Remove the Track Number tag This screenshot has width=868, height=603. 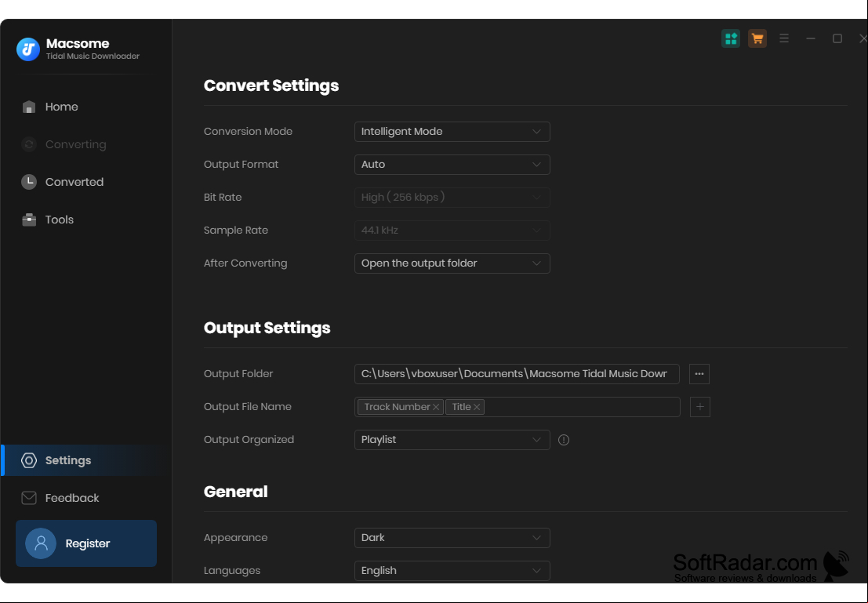[436, 407]
